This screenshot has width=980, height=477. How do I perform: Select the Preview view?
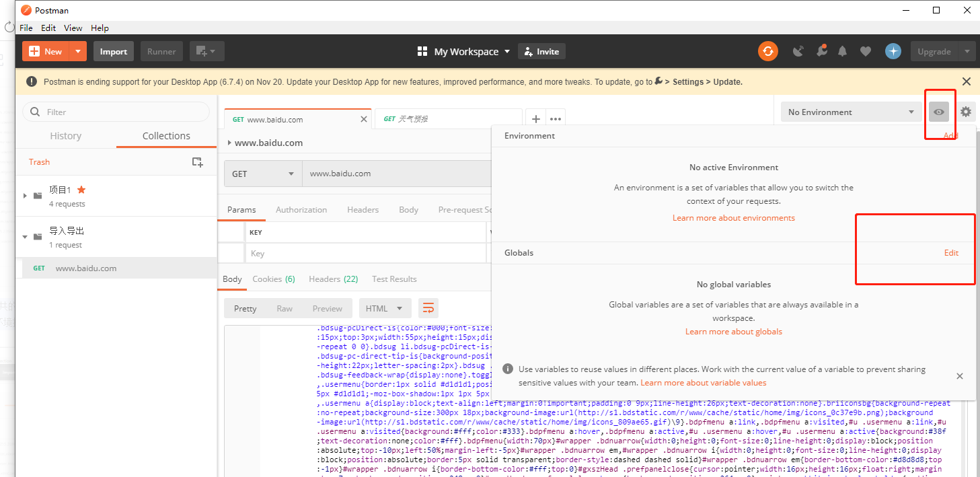tap(328, 309)
